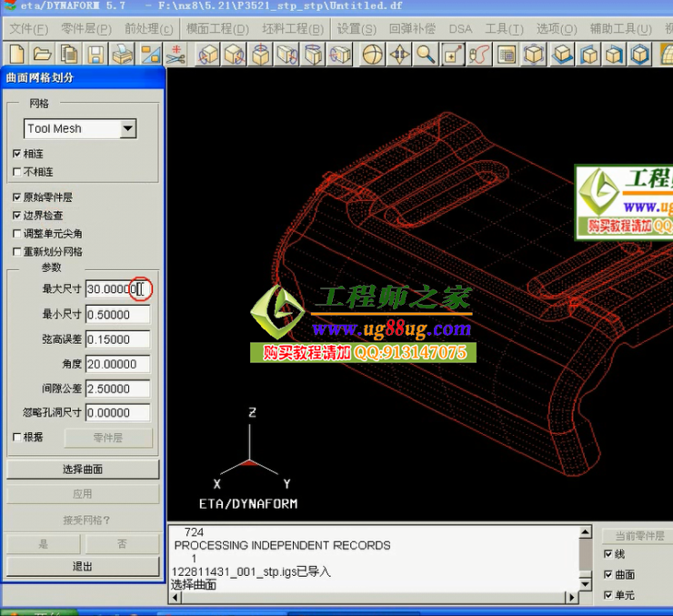The image size is (673, 616).
Task: Select the fourth cube rotation icon
Action: coord(287,55)
